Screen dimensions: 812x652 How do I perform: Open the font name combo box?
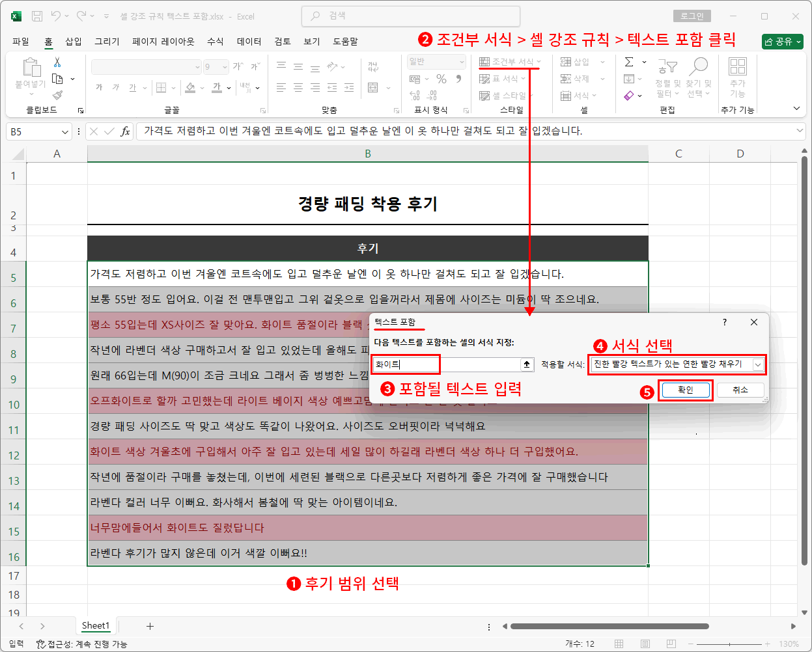coord(147,66)
